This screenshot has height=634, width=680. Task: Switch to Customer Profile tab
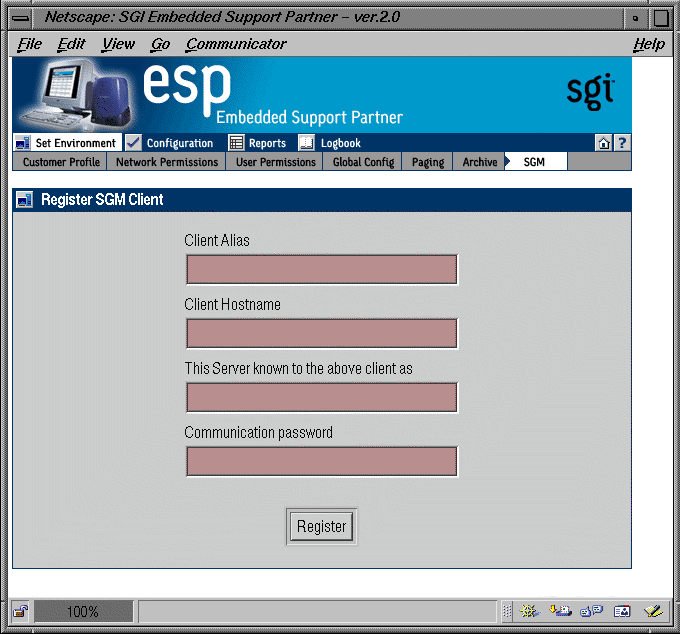61,162
